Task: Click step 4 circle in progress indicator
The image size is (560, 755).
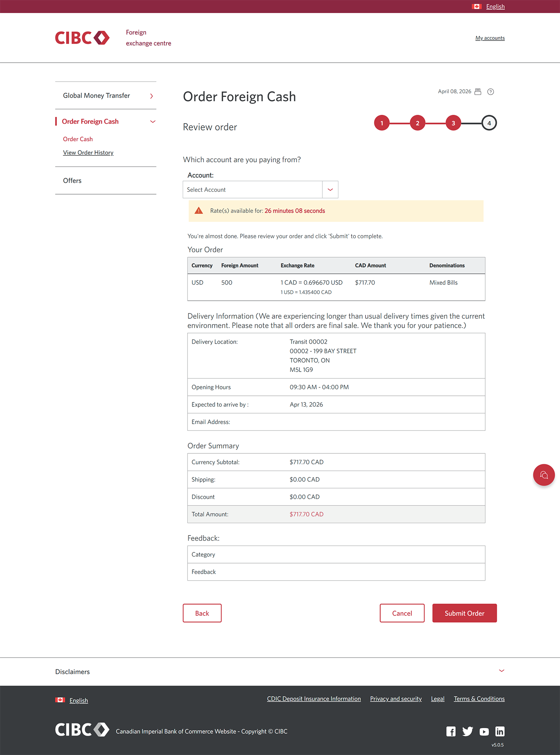Action: pyautogui.click(x=489, y=123)
